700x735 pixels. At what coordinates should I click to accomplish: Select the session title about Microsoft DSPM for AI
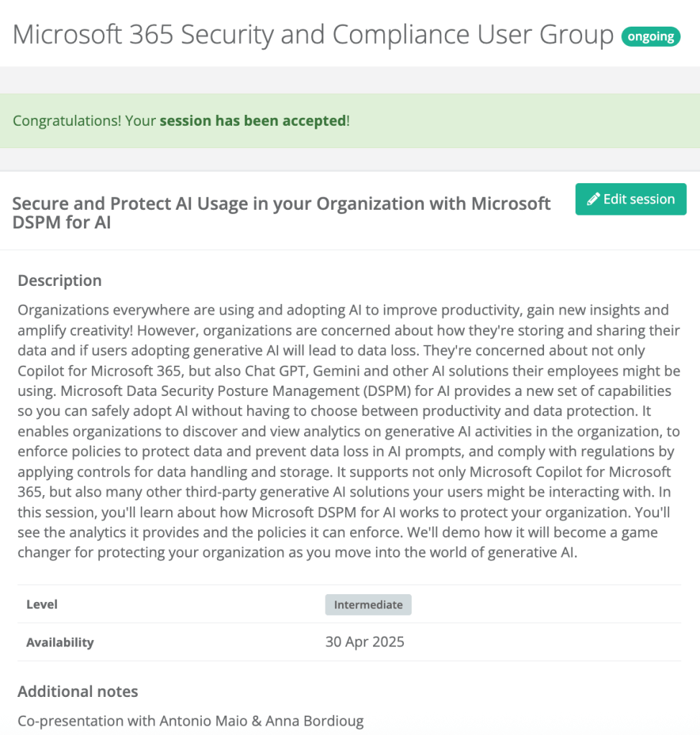click(x=281, y=213)
